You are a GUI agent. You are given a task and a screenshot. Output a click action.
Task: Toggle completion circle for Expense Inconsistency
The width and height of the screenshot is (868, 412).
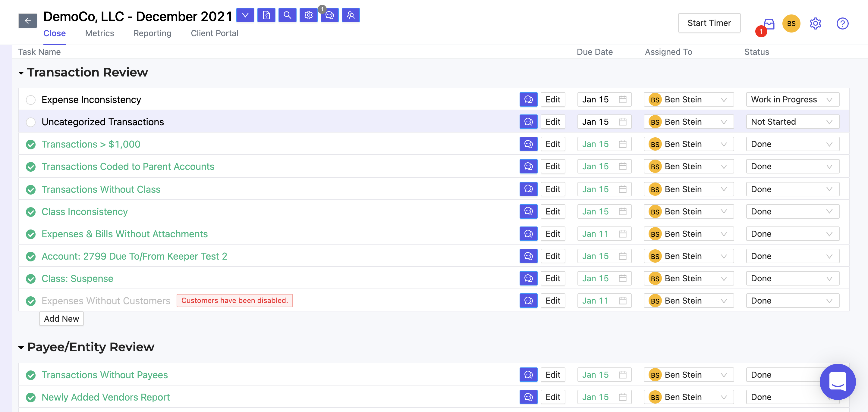(31, 99)
